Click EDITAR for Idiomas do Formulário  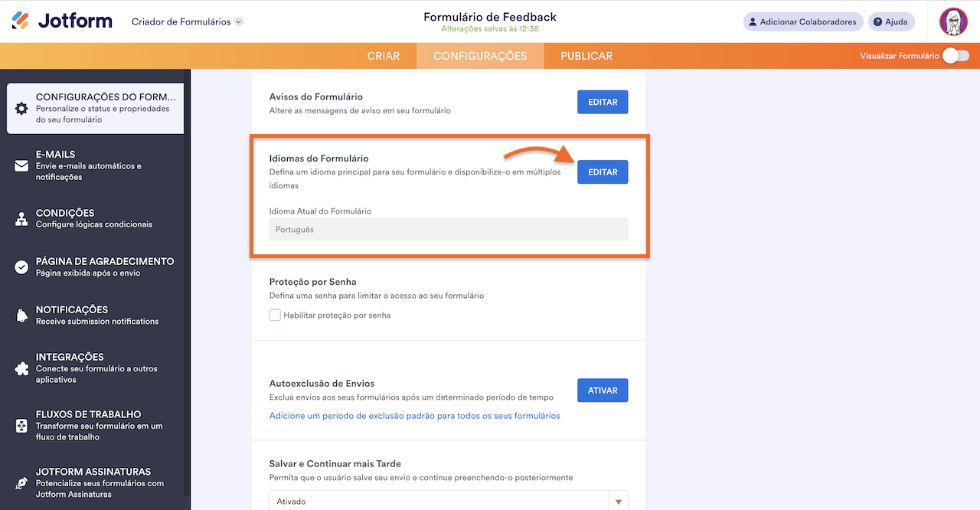point(603,172)
